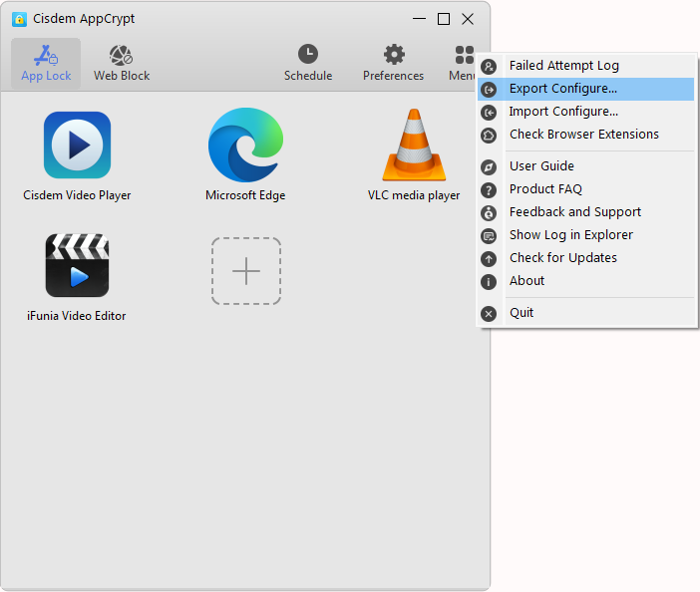Switch to the App Lock tab

pyautogui.click(x=46, y=64)
